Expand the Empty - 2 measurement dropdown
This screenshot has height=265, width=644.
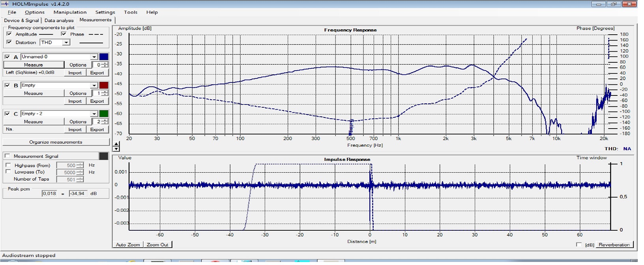click(94, 114)
